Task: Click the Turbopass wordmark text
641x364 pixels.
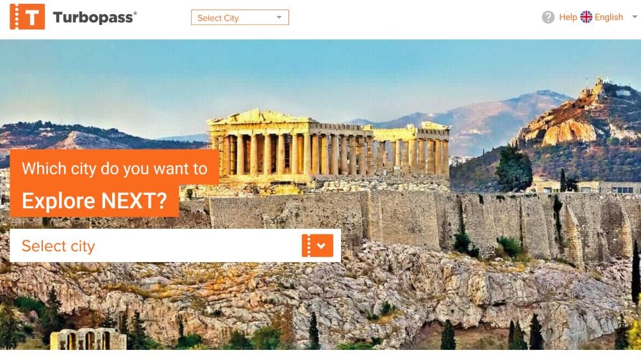Action: coord(93,17)
